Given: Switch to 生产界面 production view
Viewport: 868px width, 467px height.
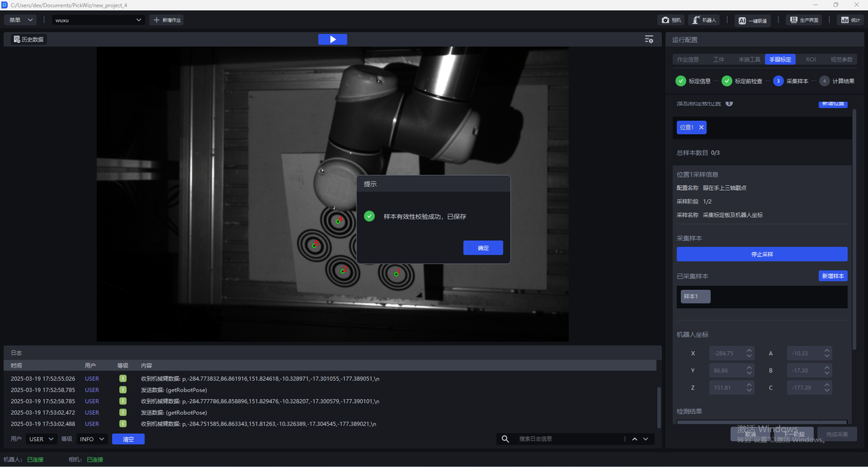Looking at the screenshot, I should pos(804,20).
